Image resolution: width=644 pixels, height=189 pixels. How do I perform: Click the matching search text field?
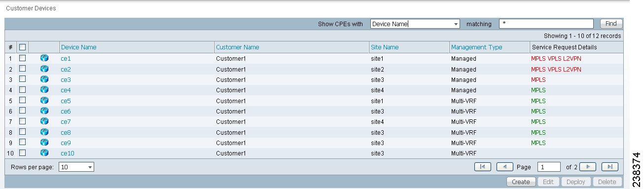(546, 24)
